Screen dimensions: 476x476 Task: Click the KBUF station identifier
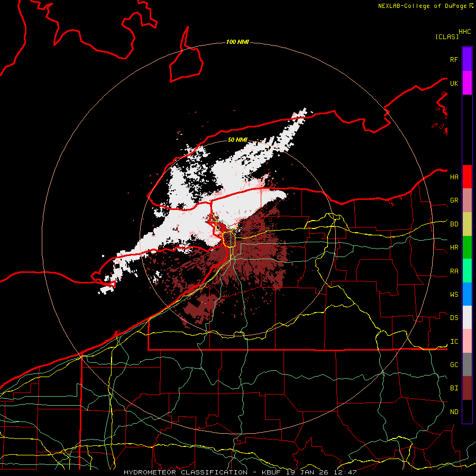click(x=272, y=472)
